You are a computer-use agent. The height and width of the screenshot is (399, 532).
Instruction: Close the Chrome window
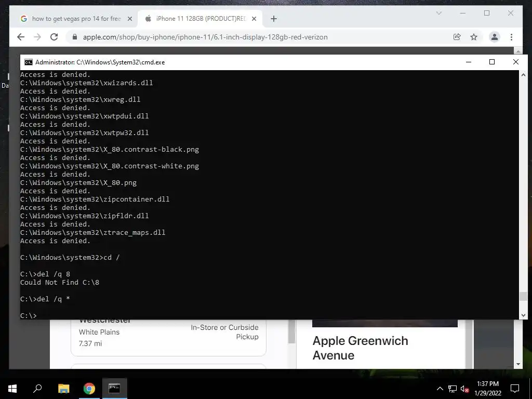pyautogui.click(x=511, y=13)
